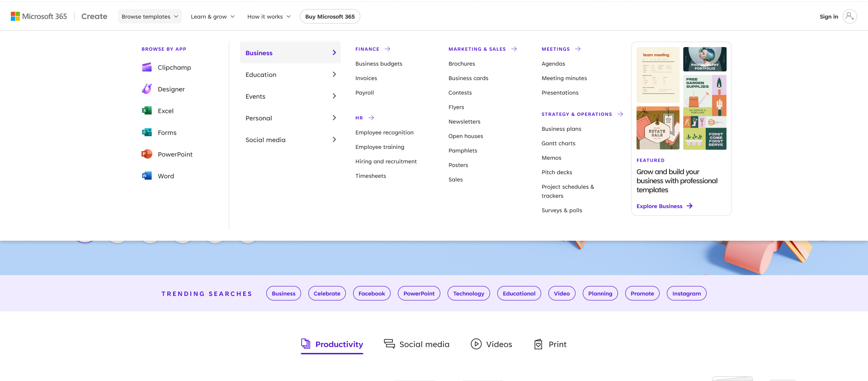
Task: Click the arrow beside Strategy & Operations
Action: click(x=620, y=114)
